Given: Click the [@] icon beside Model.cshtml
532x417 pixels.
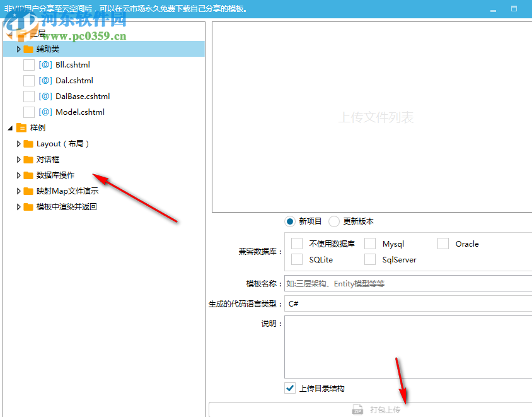Looking at the screenshot, I should click(45, 112).
